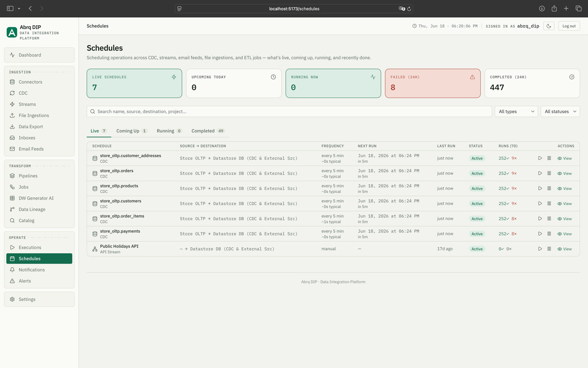Click the play icon for Public Holidays API
The image size is (588, 368).
(540, 249)
